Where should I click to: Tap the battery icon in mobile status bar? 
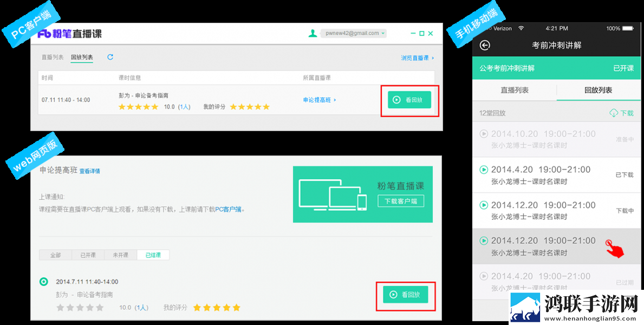pos(628,28)
